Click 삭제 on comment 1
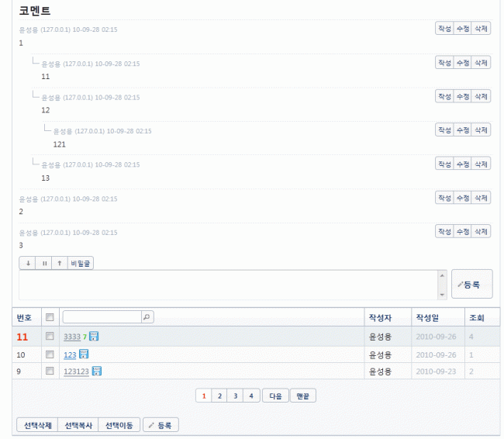 point(481,29)
